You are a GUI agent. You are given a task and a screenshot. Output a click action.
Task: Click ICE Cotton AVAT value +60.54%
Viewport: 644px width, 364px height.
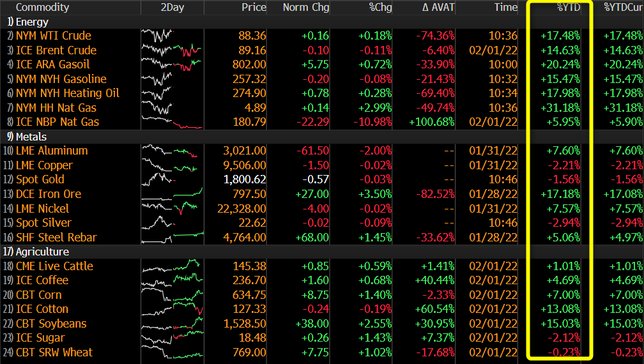point(435,309)
